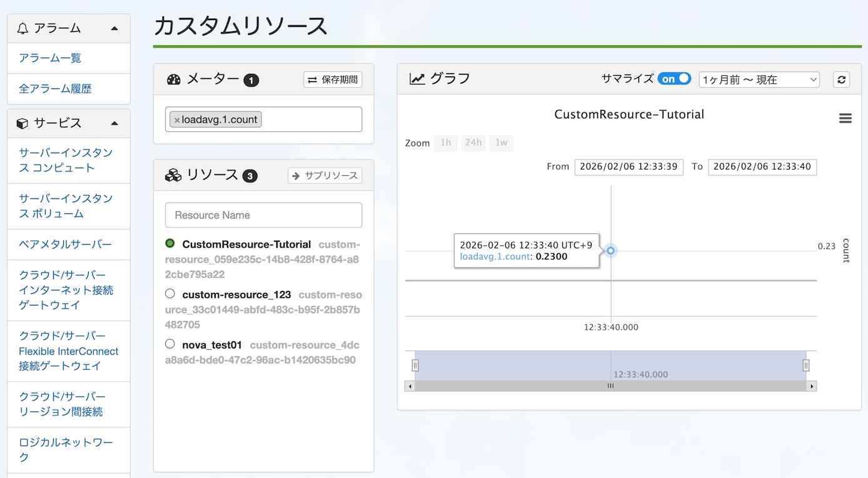868x478 pixels.
Task: Collapse the アラーム sidebar section
Action: click(x=114, y=28)
